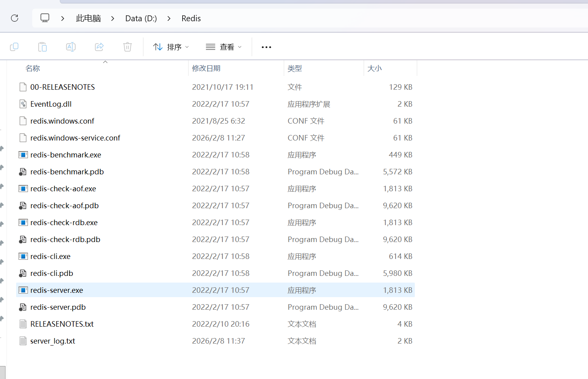Select the RELEASENOTES.txt document icon
Image resolution: width=588 pixels, height=379 pixels.
point(23,324)
